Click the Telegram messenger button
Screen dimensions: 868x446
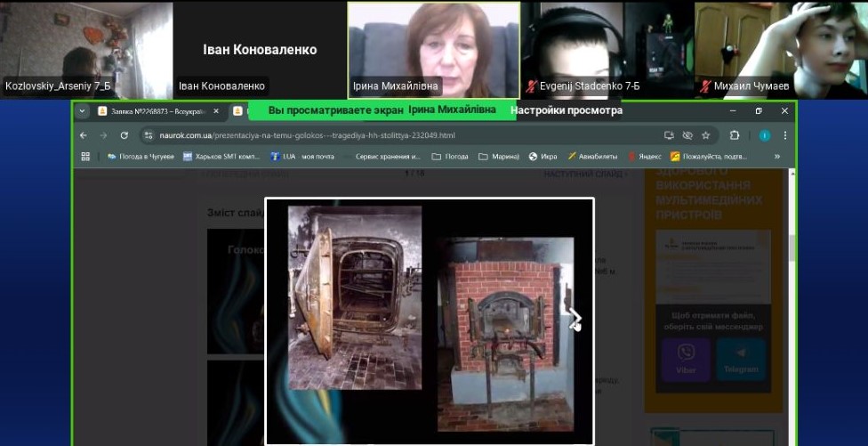click(741, 360)
